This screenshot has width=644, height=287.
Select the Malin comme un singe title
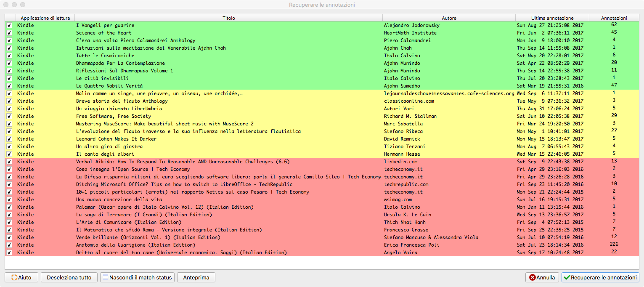(159, 93)
